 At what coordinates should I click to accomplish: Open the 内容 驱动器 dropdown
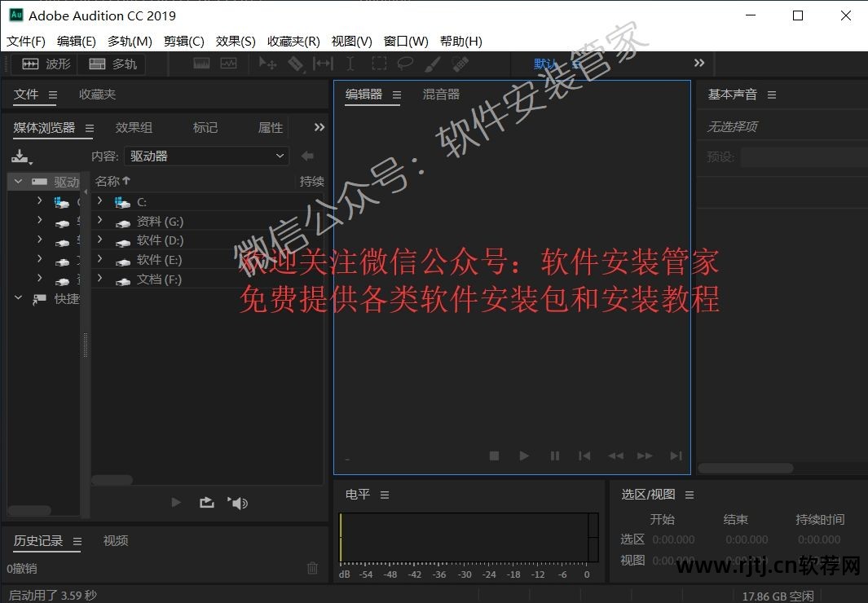[x=206, y=156]
